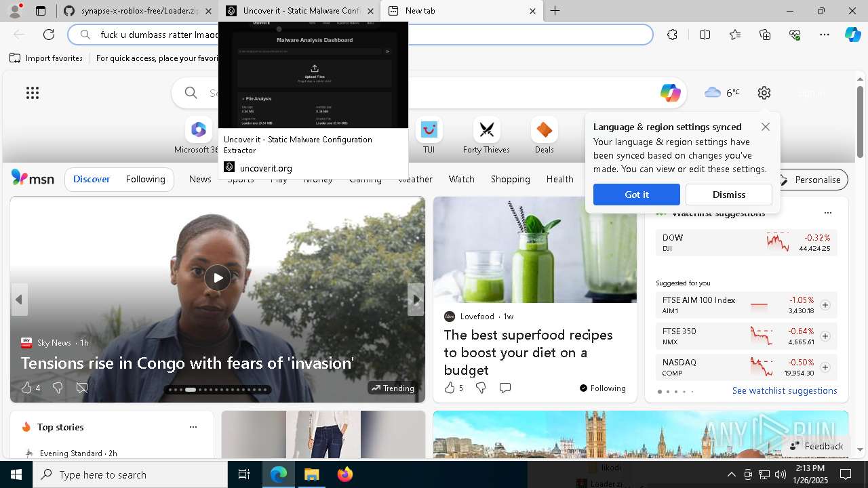Click the Feedback button
This screenshot has height=488, width=868.
[816, 446]
